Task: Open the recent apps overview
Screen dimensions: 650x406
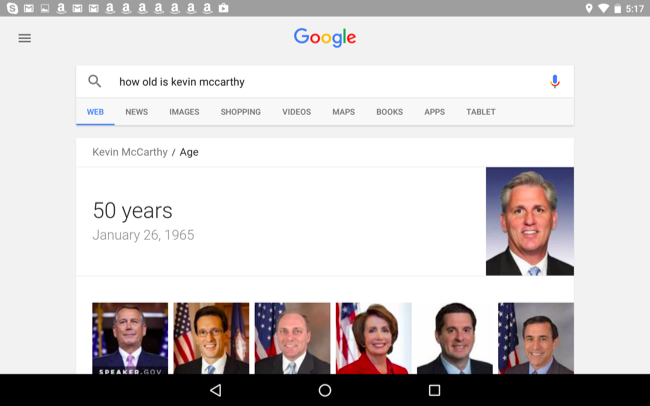Action: [x=434, y=390]
